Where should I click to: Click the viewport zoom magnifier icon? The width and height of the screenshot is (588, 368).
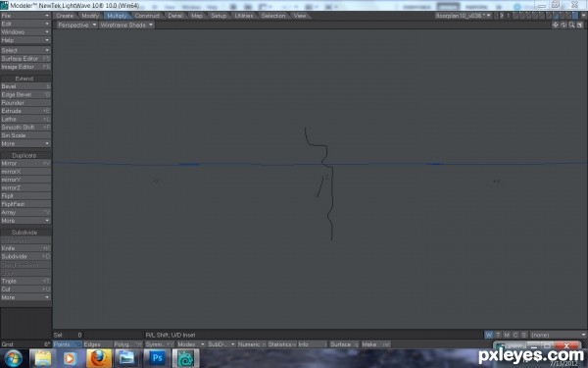click(572, 25)
